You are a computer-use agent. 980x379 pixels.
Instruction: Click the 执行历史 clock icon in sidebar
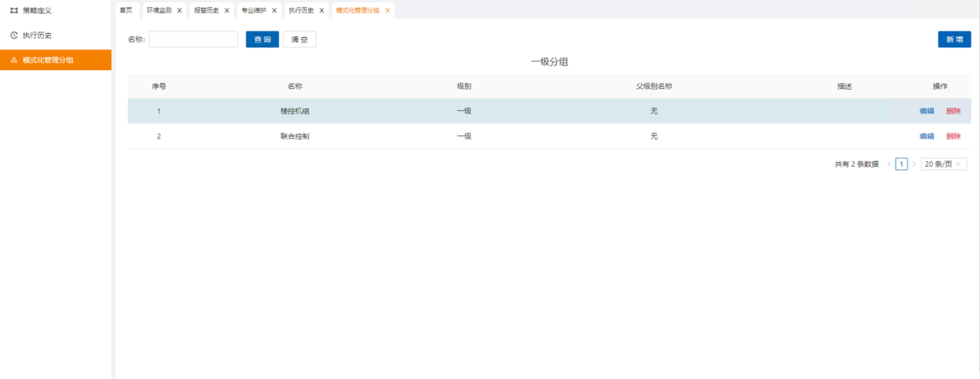click(x=14, y=36)
